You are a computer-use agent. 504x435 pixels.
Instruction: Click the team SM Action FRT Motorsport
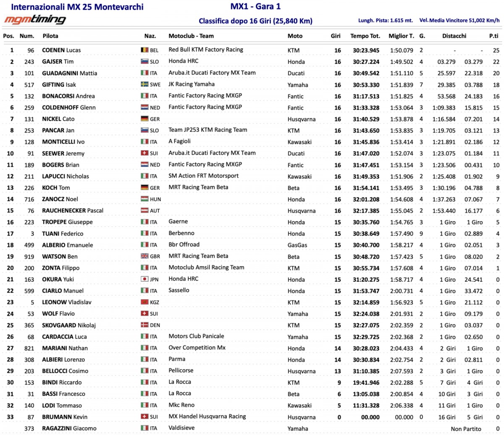203,176
